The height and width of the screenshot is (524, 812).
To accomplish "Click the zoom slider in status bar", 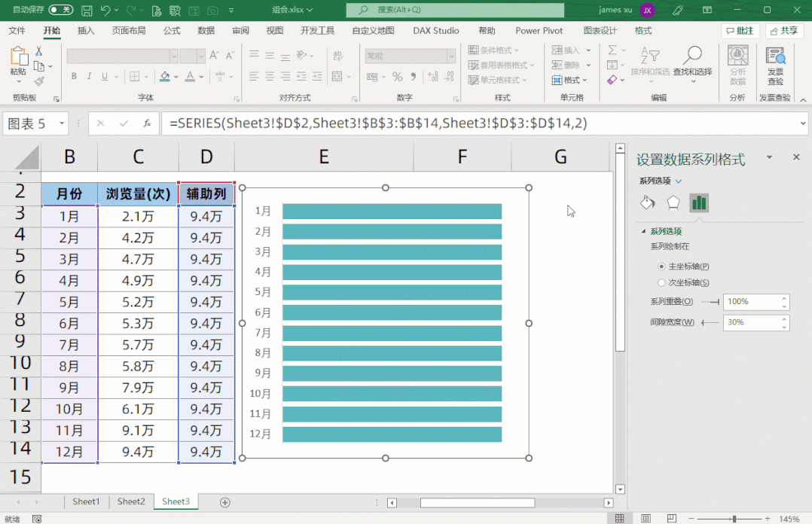I will (730, 518).
